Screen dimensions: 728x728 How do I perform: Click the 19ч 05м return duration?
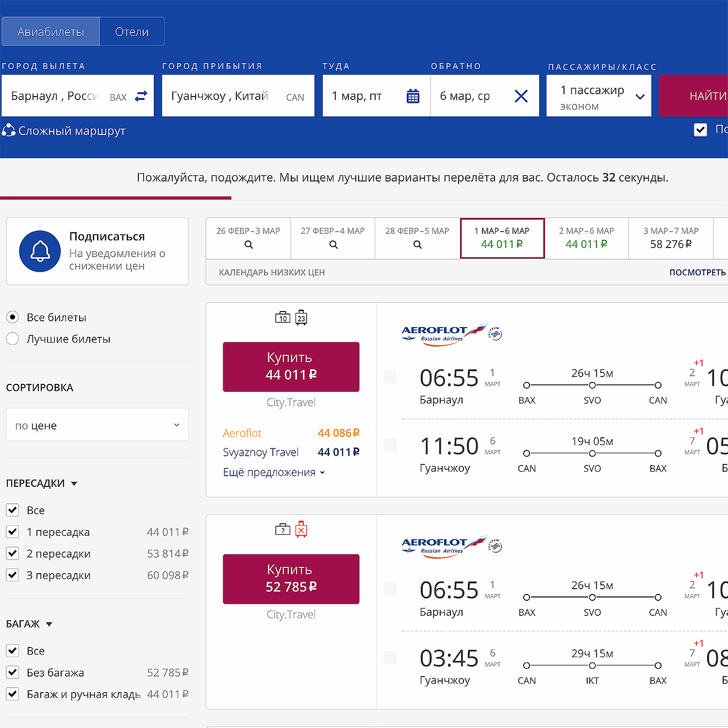pyautogui.click(x=592, y=441)
